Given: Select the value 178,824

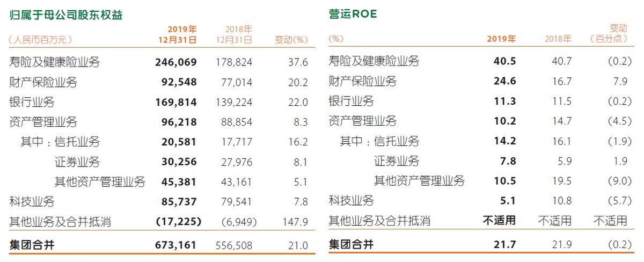Looking at the screenshot, I should pyautogui.click(x=233, y=62).
